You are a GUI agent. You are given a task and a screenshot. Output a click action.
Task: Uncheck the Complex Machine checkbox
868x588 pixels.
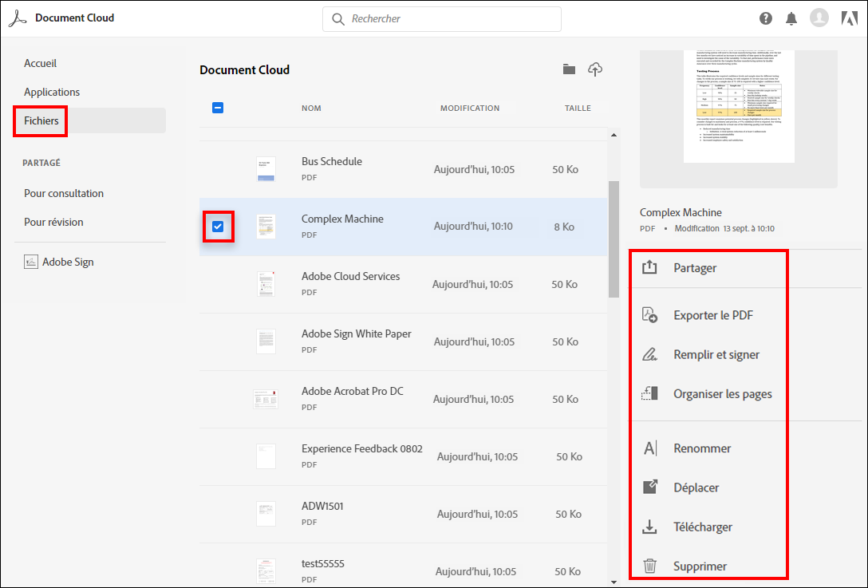218,226
